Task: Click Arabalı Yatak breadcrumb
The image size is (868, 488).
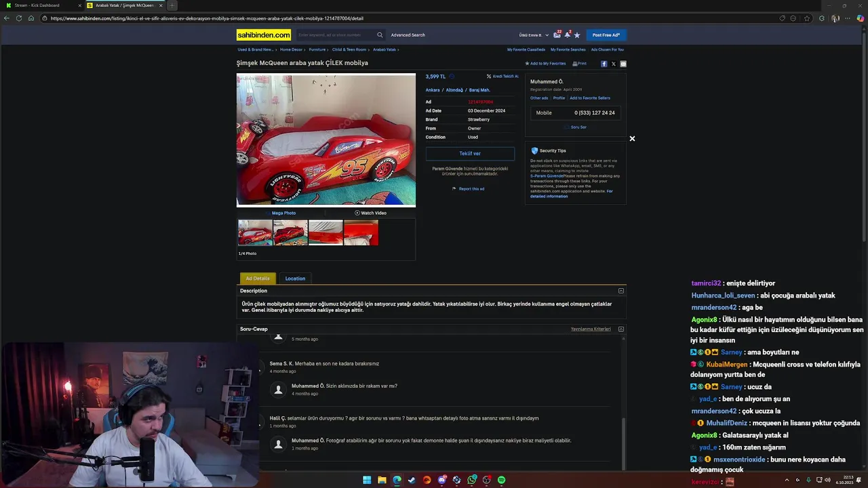Action: [384, 49]
